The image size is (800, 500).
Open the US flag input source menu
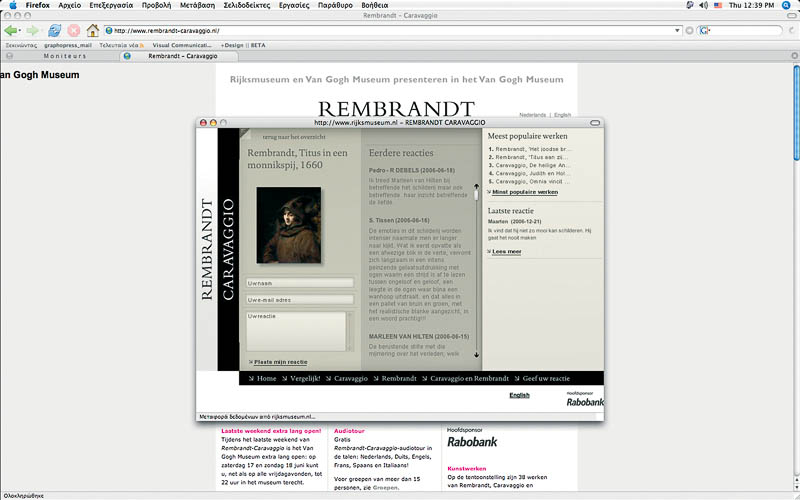(x=718, y=5)
